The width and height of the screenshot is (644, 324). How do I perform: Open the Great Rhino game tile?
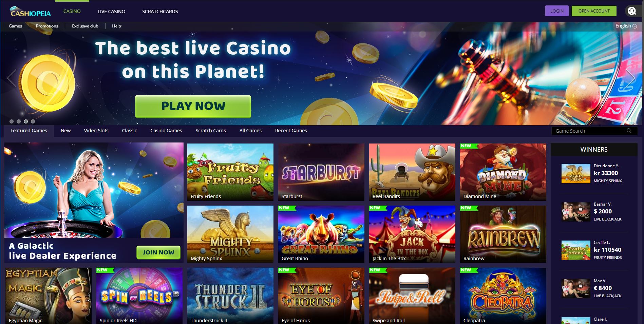[321, 234]
